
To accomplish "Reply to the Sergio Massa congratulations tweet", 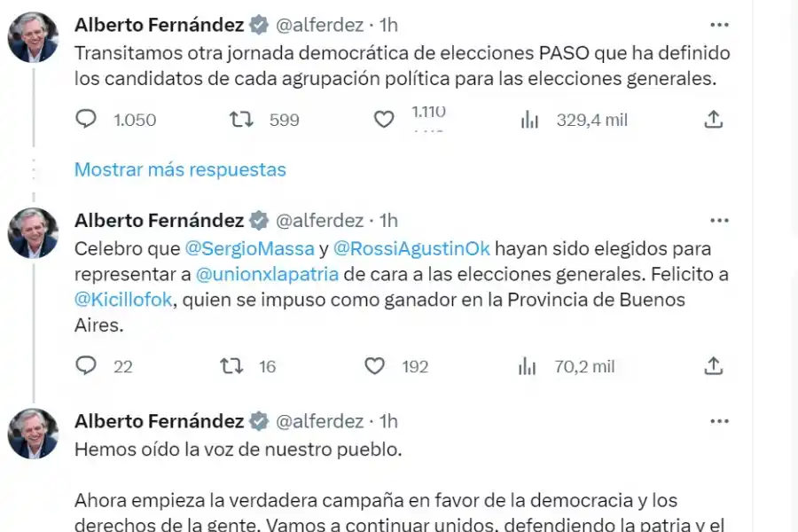I will pos(86,366).
